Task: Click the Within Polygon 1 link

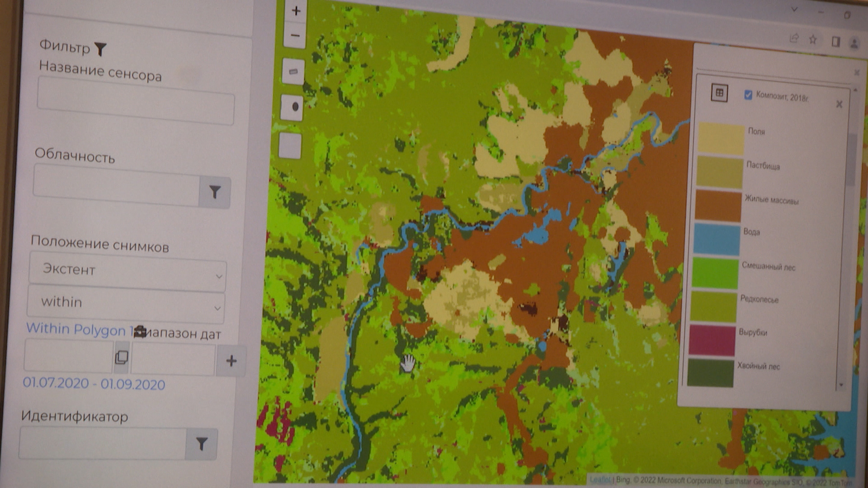Action: point(80,329)
